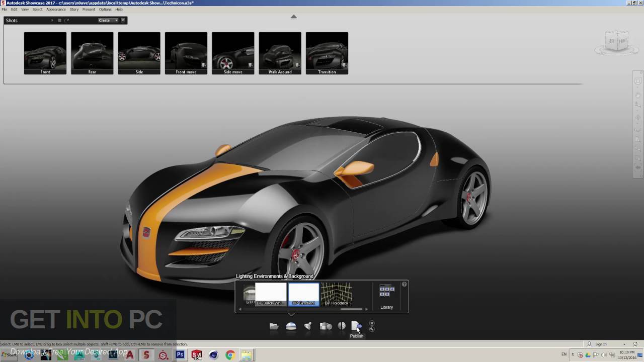Expand the Create dropdown arrow
The height and width of the screenshot is (362, 644).
pyautogui.click(x=116, y=21)
